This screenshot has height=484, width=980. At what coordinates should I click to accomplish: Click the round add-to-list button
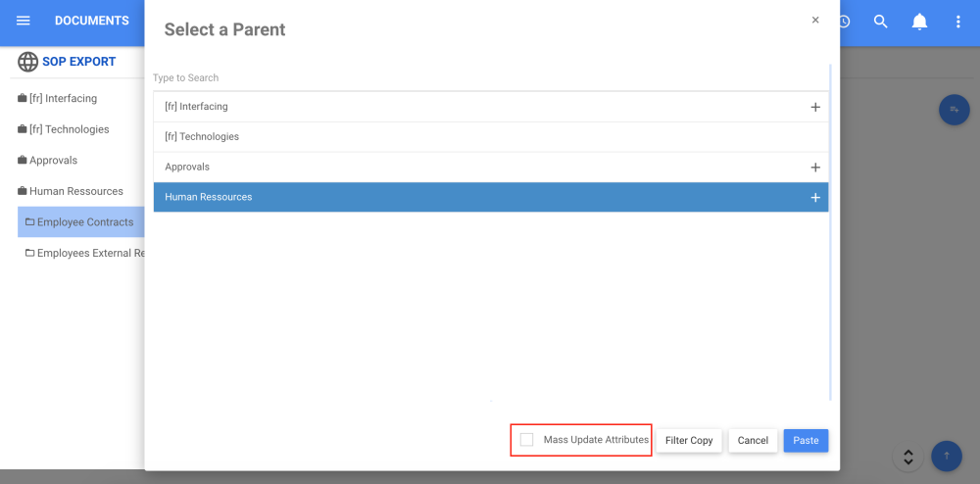[x=954, y=110]
